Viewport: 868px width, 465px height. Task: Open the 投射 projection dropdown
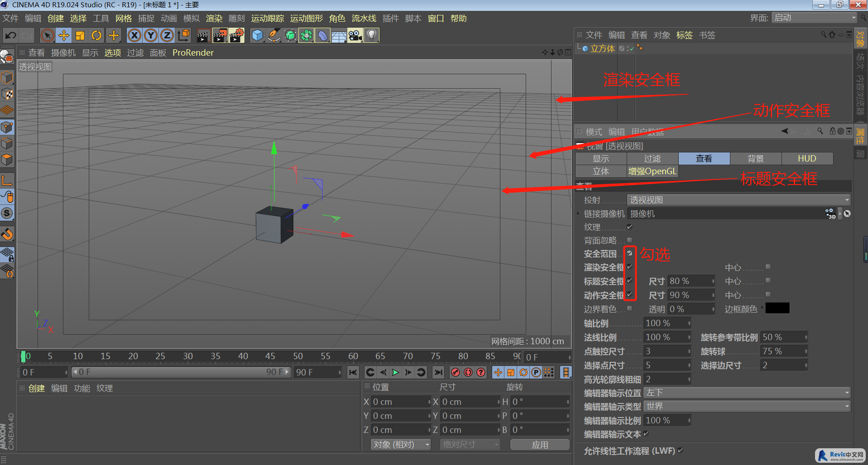click(739, 200)
